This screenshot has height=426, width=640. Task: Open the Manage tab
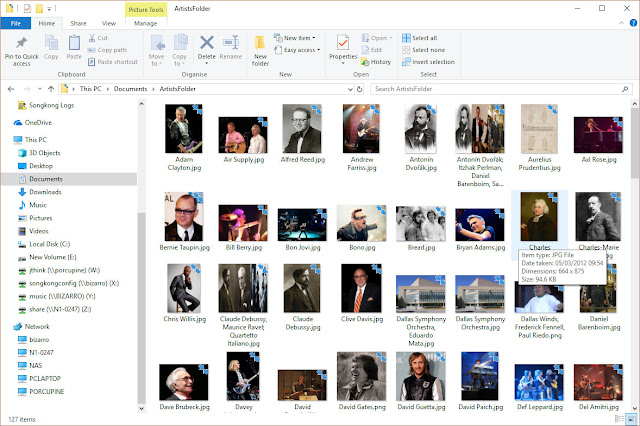146,23
